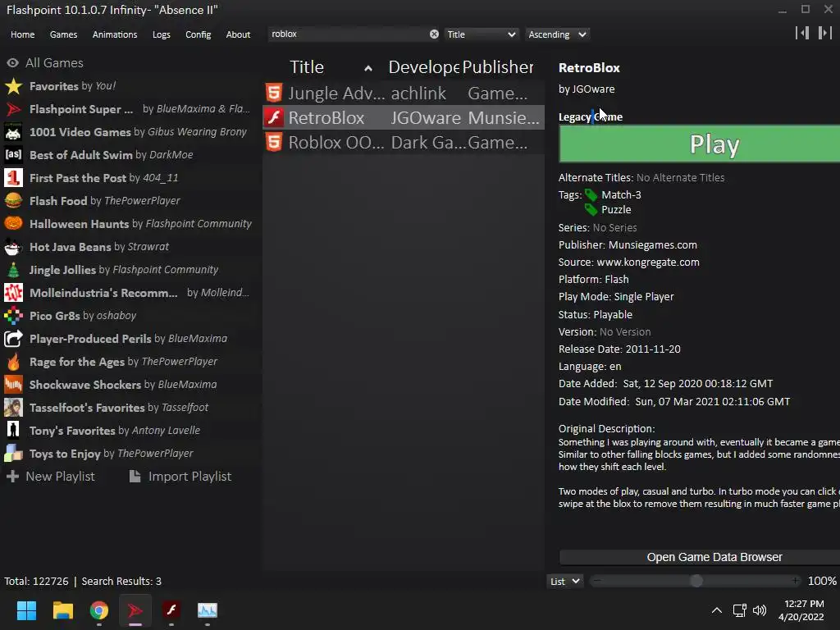
Task: Sort by the Developer column header
Action: (x=423, y=67)
